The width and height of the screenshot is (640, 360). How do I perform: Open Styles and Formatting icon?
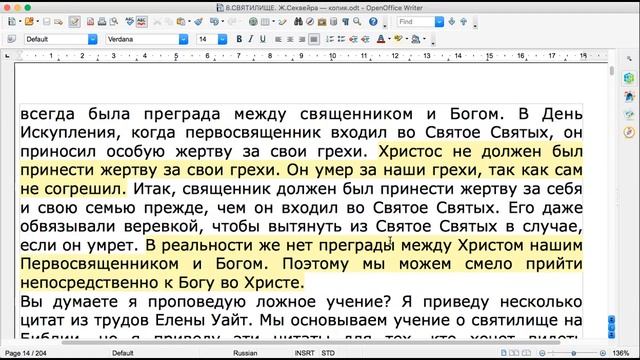coord(12,39)
